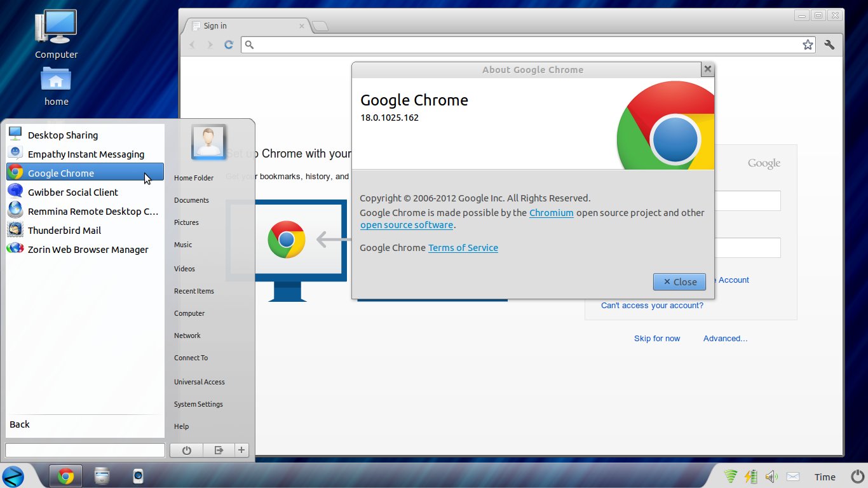Open Empathy Instant Messaging

coord(85,154)
